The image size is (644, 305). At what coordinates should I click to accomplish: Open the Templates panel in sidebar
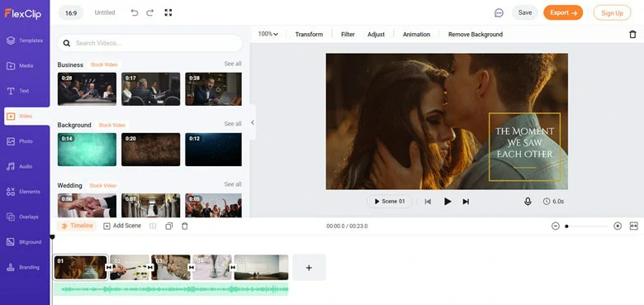pyautogui.click(x=25, y=41)
